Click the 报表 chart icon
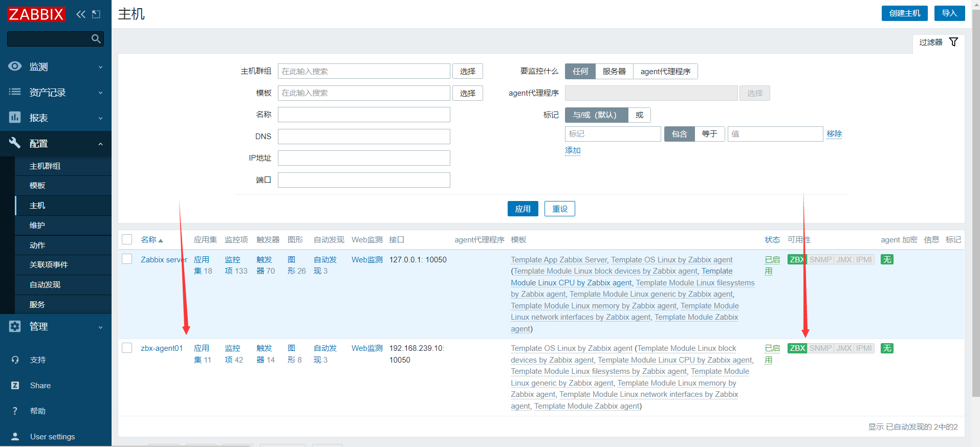Viewport: 980px width, 447px height. (x=15, y=118)
